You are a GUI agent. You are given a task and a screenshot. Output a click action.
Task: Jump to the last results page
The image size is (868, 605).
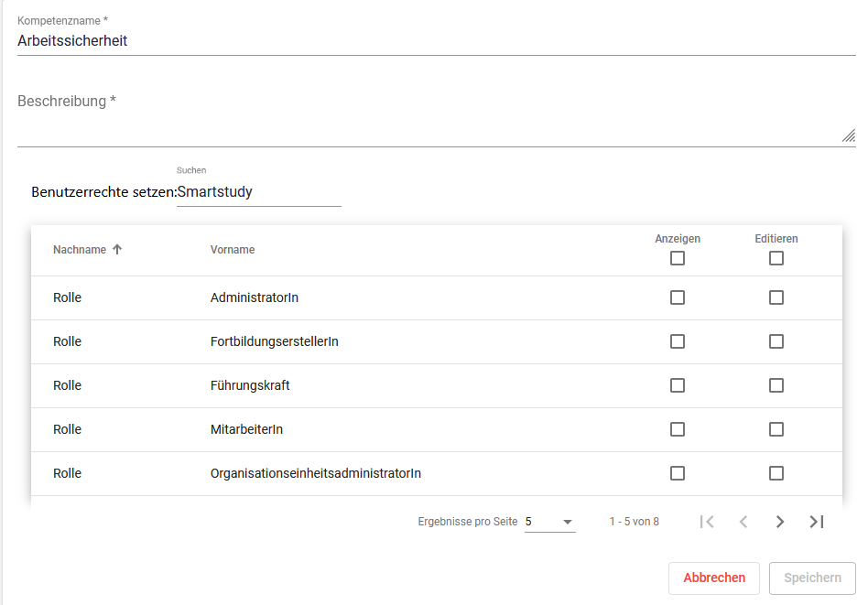pyautogui.click(x=817, y=522)
